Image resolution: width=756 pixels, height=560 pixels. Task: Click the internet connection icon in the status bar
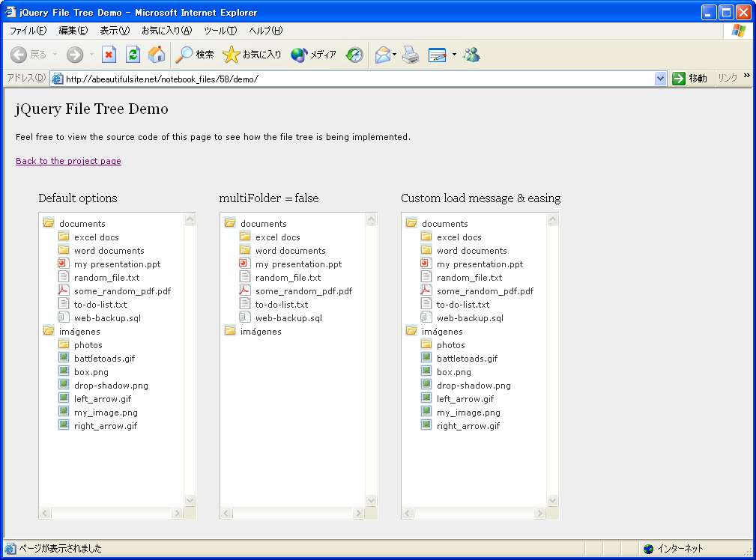tap(647, 548)
